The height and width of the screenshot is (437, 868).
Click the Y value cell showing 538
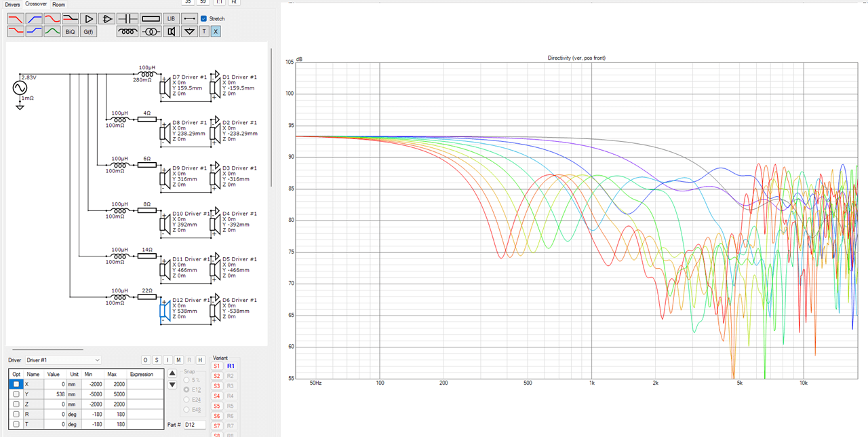click(55, 394)
